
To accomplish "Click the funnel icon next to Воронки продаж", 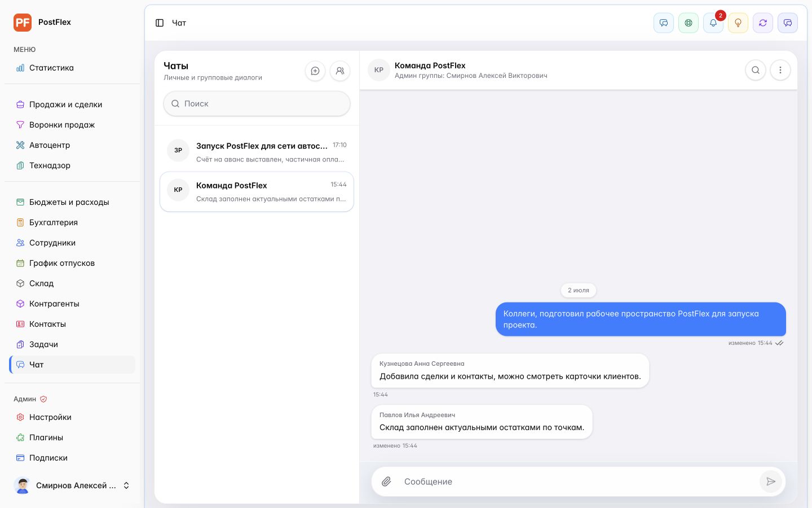I will tap(20, 125).
